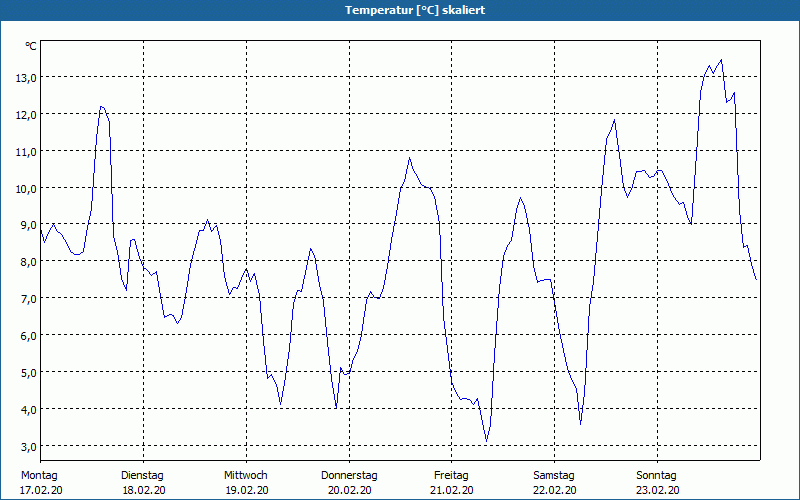Click the °C unit label
The height and width of the screenshot is (500, 800).
[31, 46]
